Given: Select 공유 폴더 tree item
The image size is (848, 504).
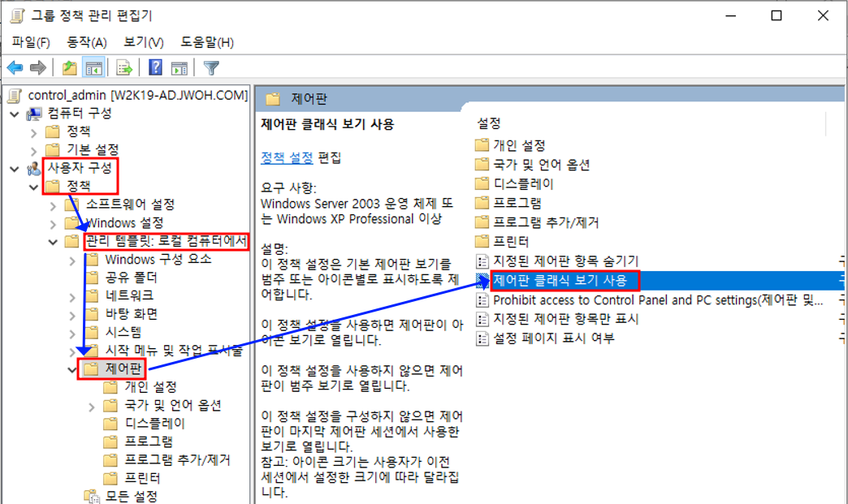Looking at the screenshot, I should [x=131, y=278].
